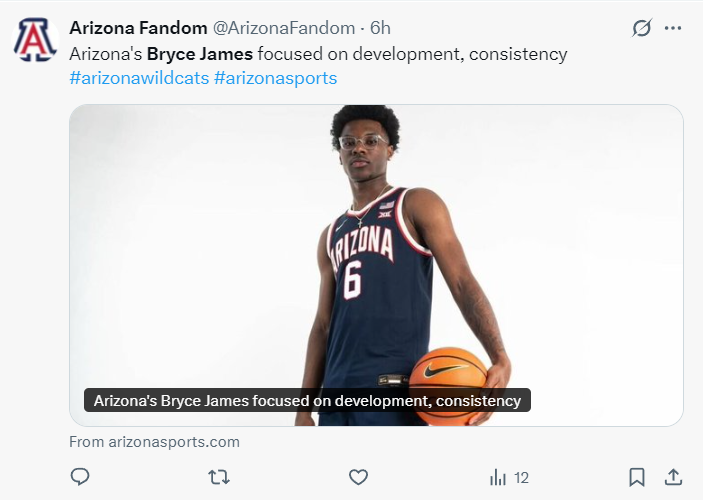Screen dimensions: 703x500
Task: Like the post with the heart icon
Action: pyautogui.click(x=358, y=477)
